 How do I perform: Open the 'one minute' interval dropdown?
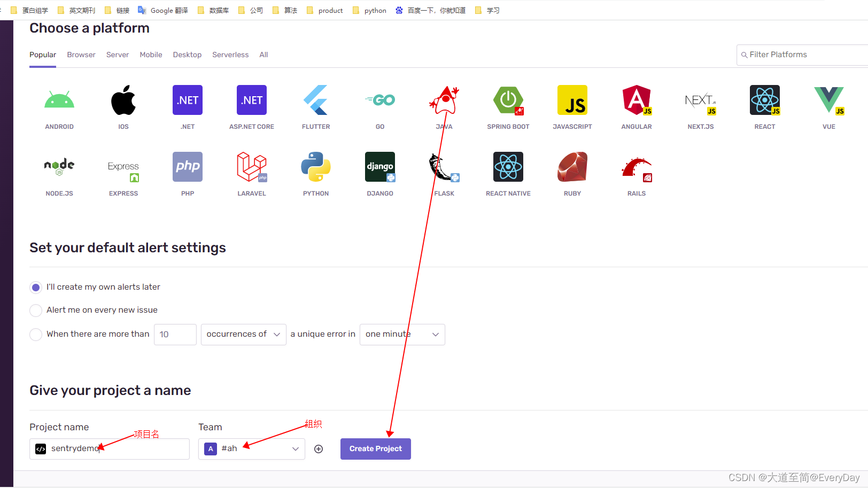pos(402,335)
